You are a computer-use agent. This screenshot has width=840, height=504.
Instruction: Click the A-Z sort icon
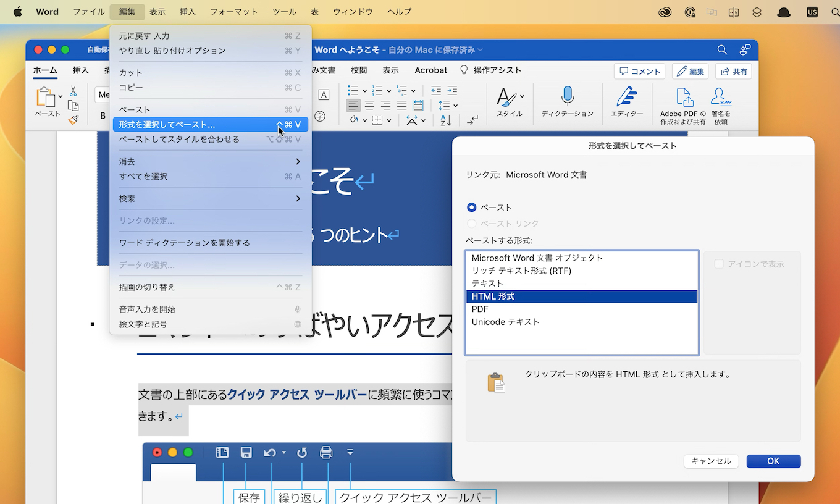tap(445, 120)
